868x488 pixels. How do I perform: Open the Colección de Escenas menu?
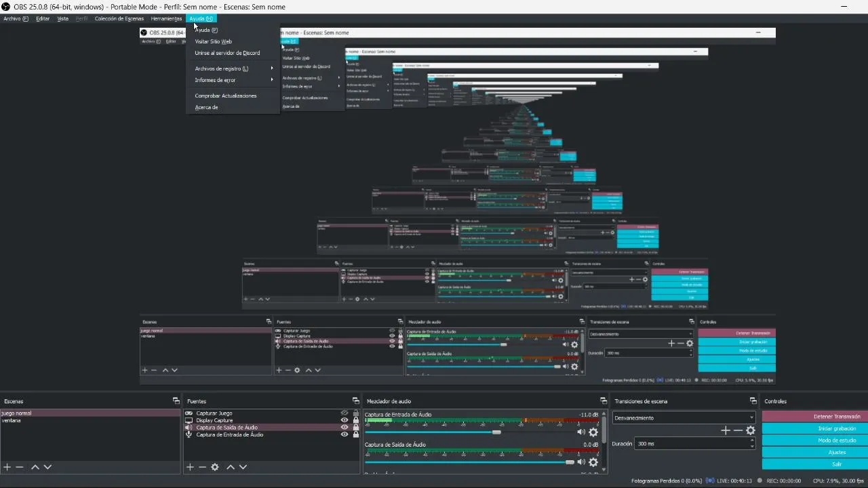point(119,18)
